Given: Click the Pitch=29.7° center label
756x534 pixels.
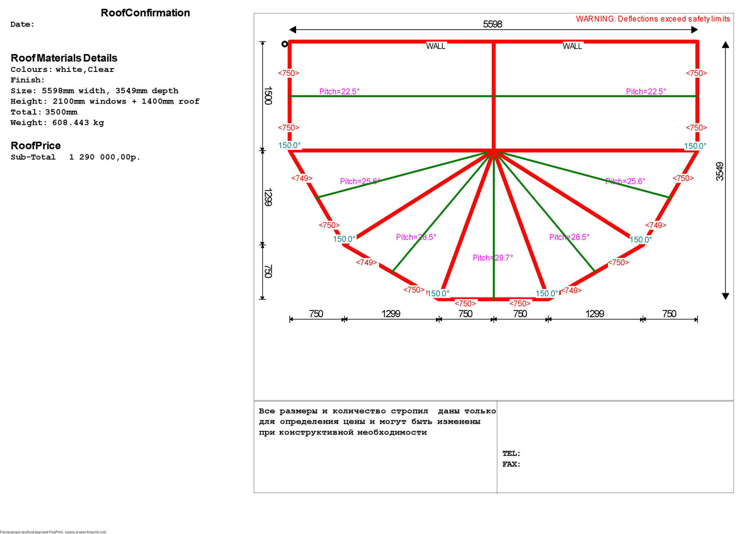Looking at the screenshot, I should pos(493,258).
